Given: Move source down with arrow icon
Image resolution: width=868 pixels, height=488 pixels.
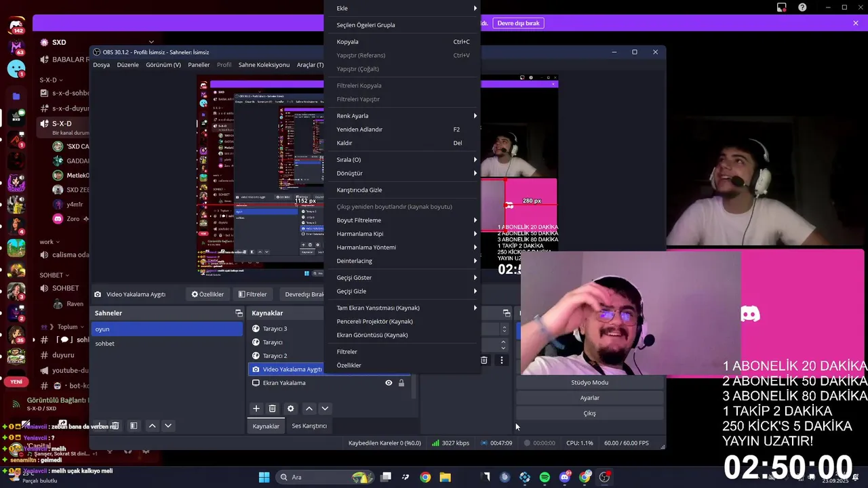Looking at the screenshot, I should pos(325,409).
